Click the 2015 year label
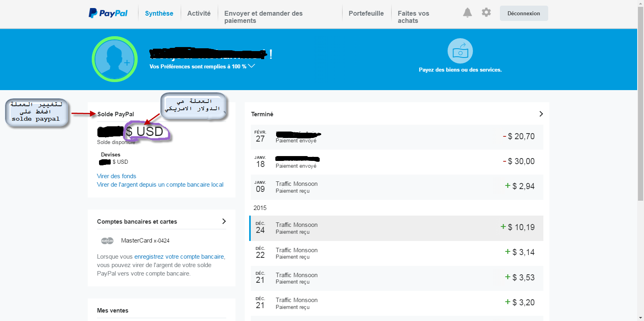644x321 pixels. click(x=260, y=208)
